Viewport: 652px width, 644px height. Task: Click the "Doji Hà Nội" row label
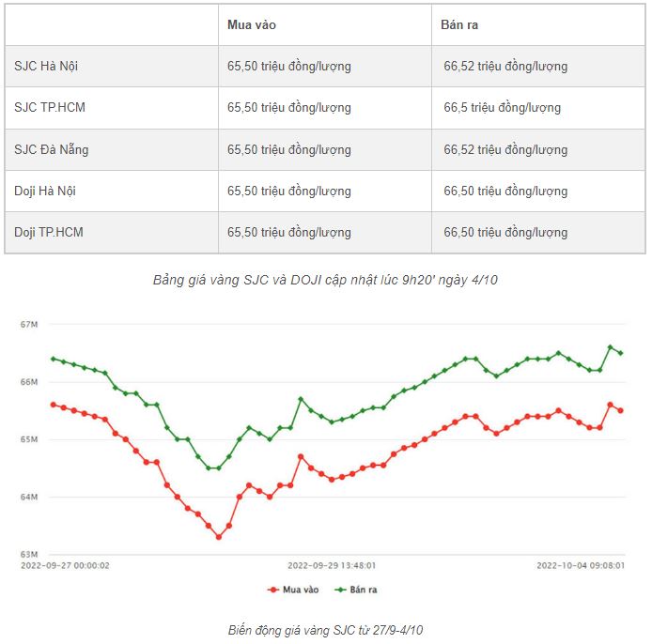pyautogui.click(x=45, y=191)
